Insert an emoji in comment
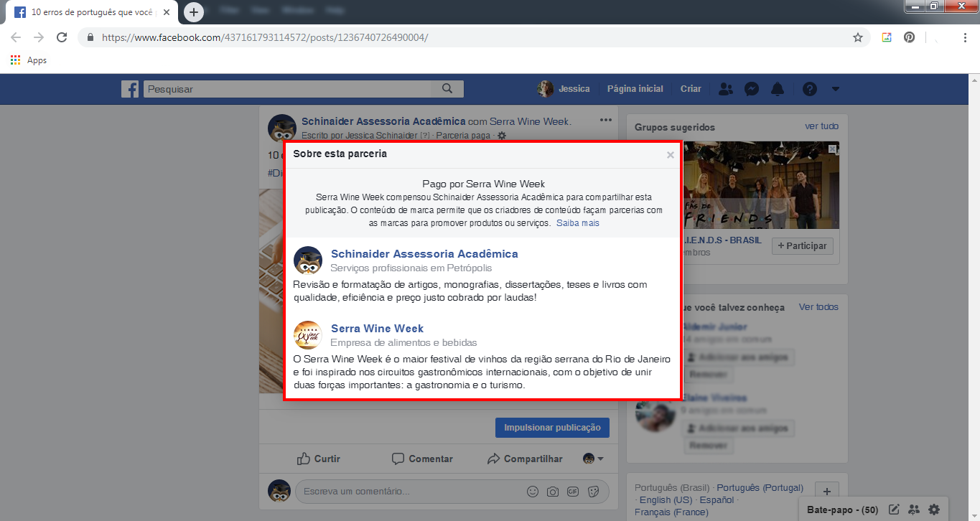980x521 pixels. pos(533,492)
